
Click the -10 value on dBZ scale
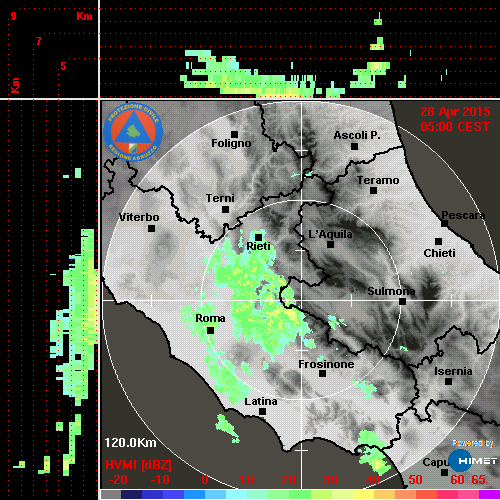(160, 480)
